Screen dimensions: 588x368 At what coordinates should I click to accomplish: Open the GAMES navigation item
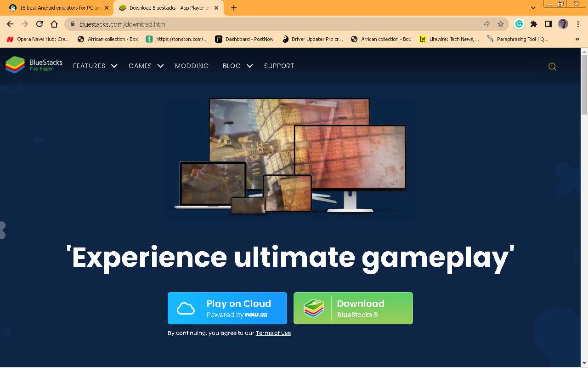click(x=140, y=66)
